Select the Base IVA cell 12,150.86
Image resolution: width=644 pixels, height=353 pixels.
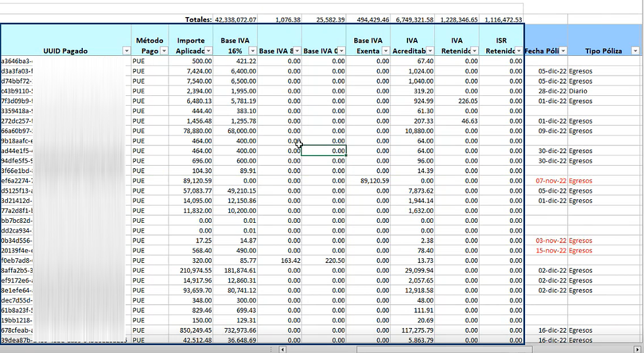235,200
